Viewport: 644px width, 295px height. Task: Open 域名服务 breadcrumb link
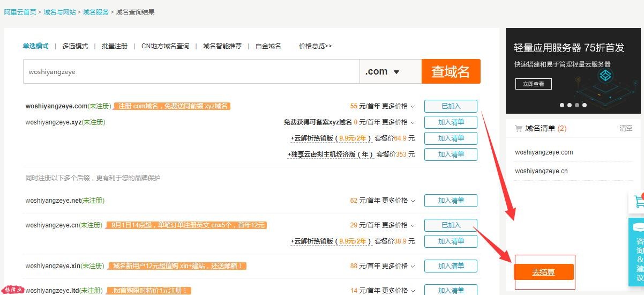(96, 12)
